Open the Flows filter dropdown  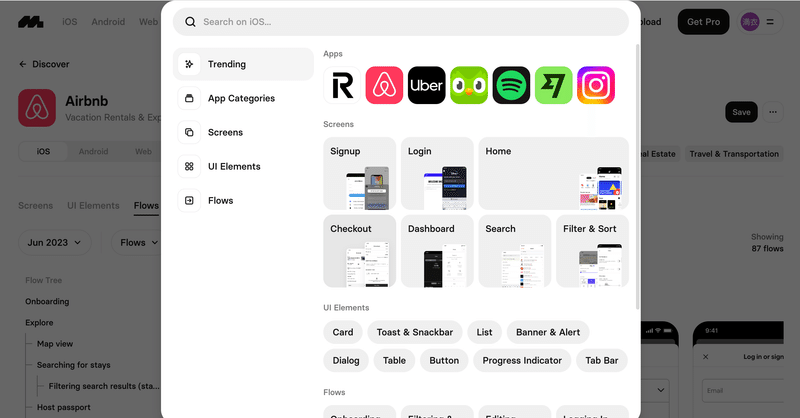pos(138,242)
